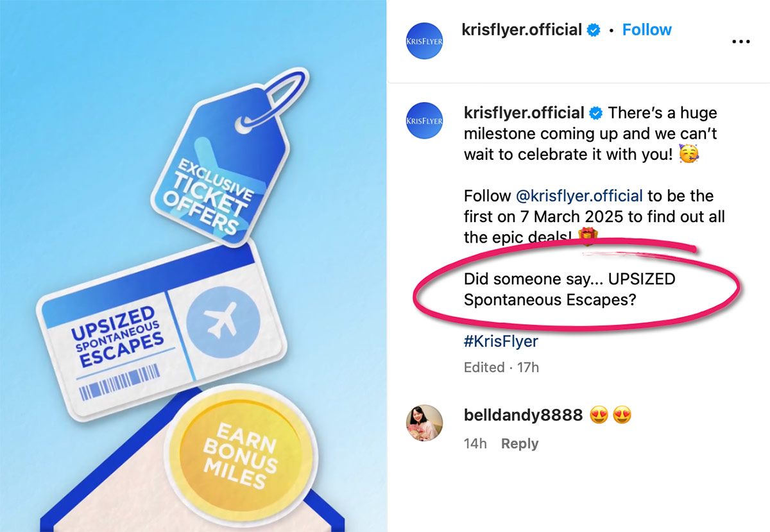
Task: Open the three-dot more options menu
Action: click(740, 42)
